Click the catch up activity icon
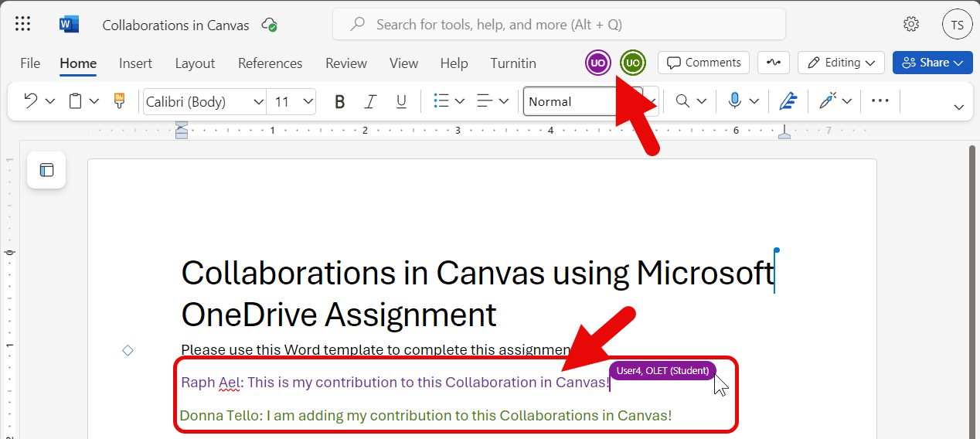Viewport: 980px width, 439px height. pyautogui.click(x=773, y=63)
